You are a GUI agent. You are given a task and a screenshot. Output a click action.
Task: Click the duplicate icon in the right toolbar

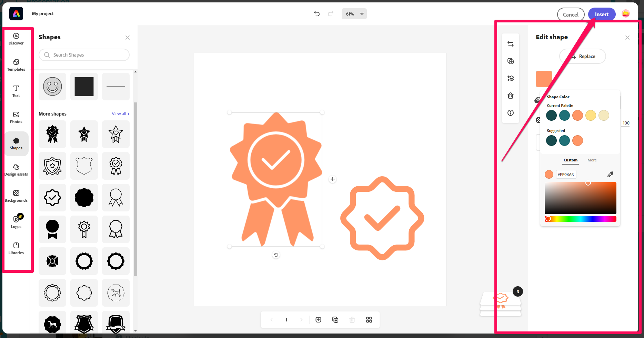[511, 61]
